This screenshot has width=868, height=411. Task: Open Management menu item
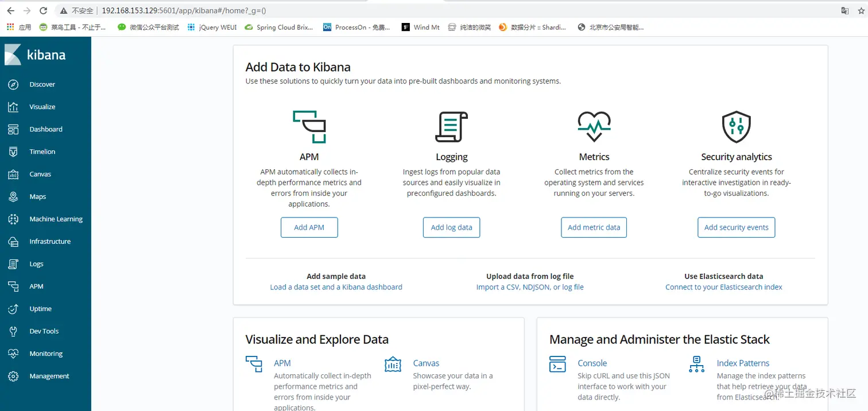tap(49, 376)
